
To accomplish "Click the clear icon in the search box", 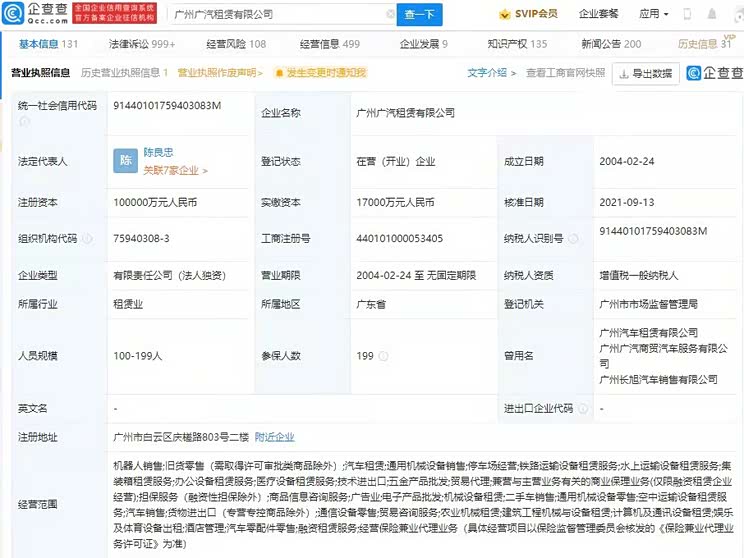I will 389,15.
